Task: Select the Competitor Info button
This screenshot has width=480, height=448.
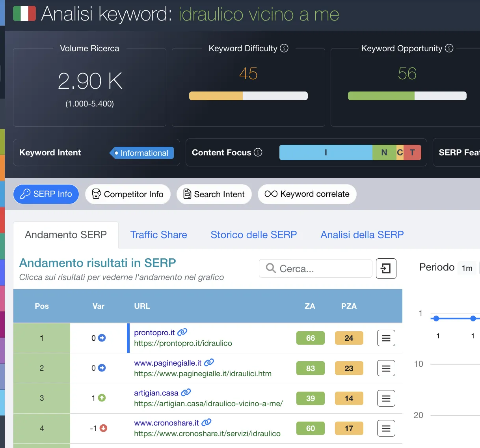Action: tap(128, 194)
